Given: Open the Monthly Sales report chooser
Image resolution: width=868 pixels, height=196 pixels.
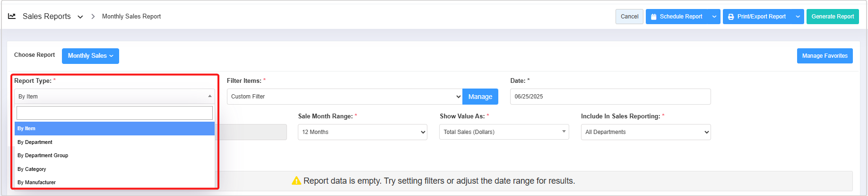Looking at the screenshot, I should pos(90,56).
